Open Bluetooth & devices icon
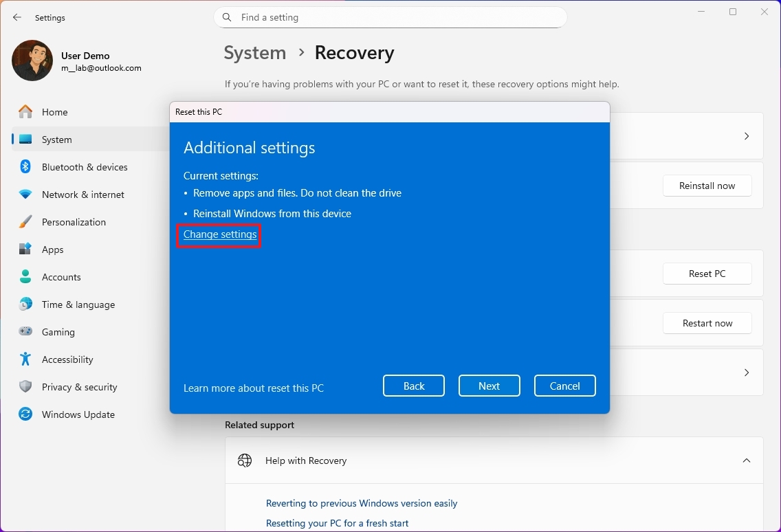This screenshot has height=532, width=781. [25, 167]
